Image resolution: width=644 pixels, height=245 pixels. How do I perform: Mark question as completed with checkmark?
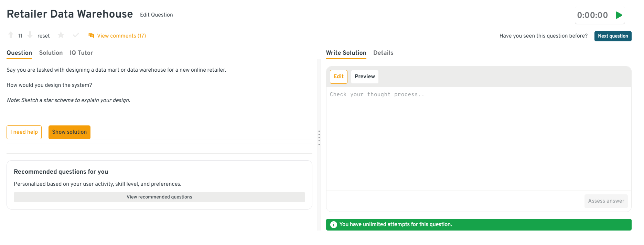pos(76,35)
